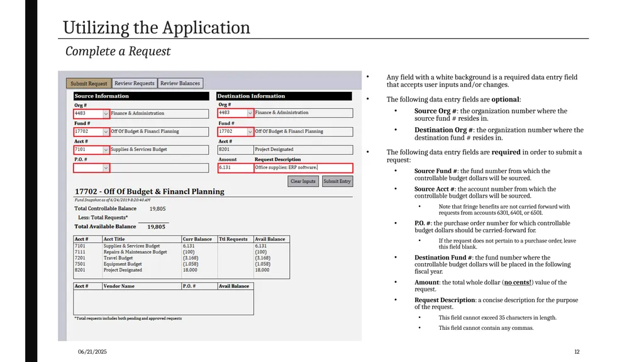The width and height of the screenshot is (644, 362).
Task: Click the 'Less: Total Requests*' label
Action: click(x=103, y=218)
